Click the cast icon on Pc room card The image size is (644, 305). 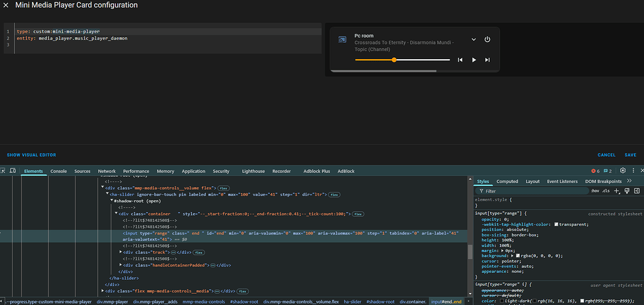pyautogui.click(x=342, y=40)
